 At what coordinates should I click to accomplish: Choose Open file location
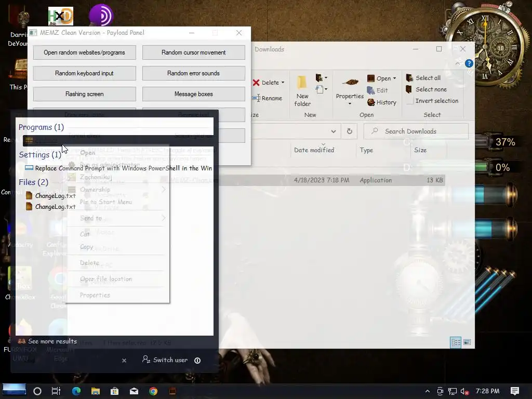tap(106, 279)
